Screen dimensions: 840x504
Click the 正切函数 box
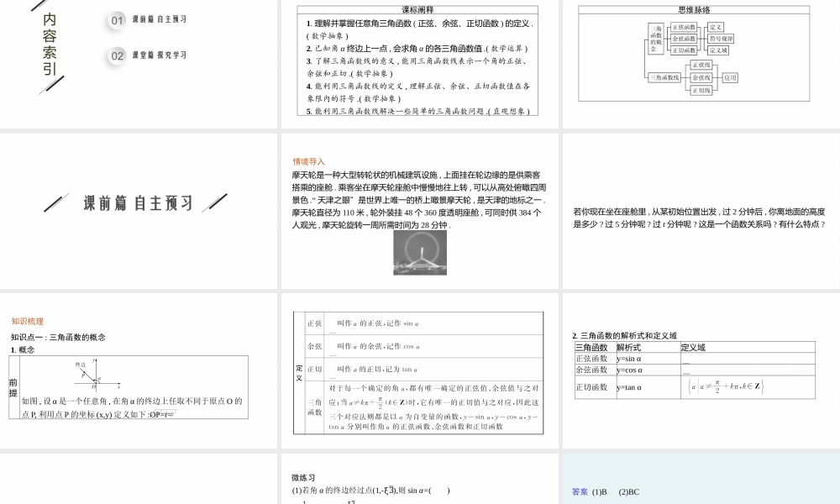pyautogui.click(x=684, y=49)
